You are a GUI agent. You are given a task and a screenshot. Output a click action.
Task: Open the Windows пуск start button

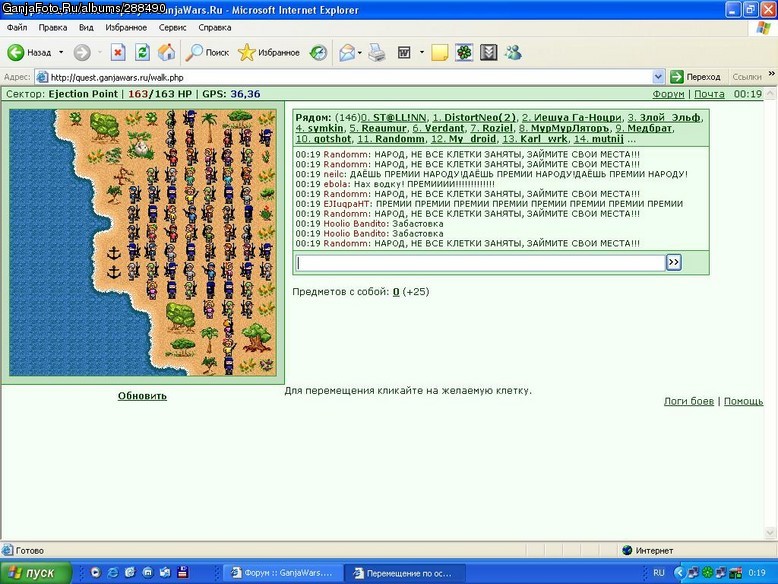pos(34,573)
